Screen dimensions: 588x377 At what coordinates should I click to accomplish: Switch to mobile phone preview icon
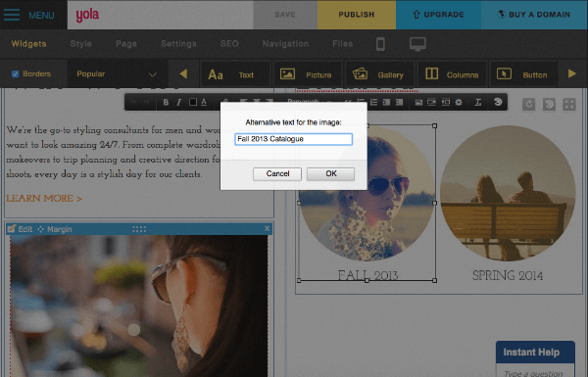tap(380, 44)
